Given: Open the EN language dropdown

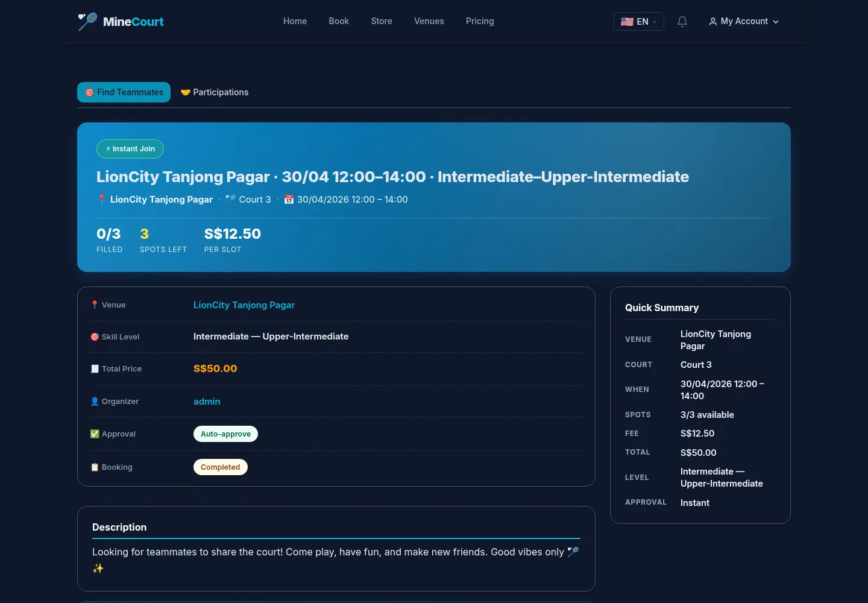Looking at the screenshot, I should [x=639, y=22].
